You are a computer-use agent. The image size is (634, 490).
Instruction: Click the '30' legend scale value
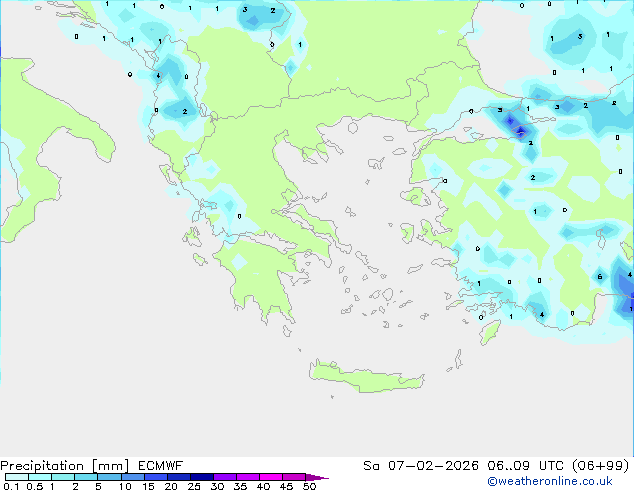coord(217,486)
